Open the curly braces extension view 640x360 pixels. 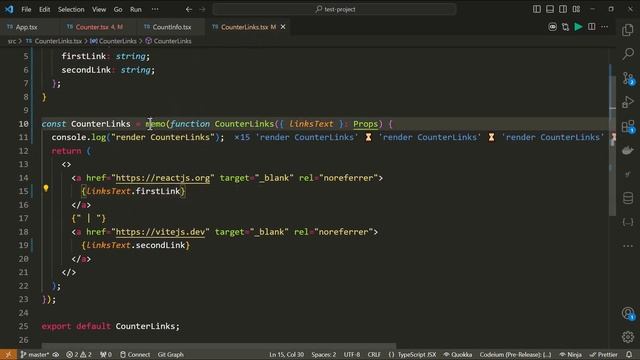coord(628,222)
